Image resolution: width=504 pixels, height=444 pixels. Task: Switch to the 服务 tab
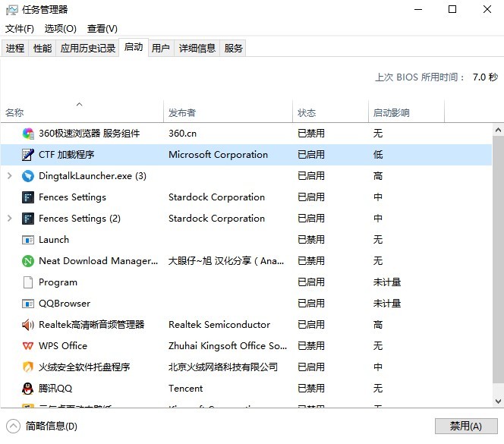[x=233, y=49]
